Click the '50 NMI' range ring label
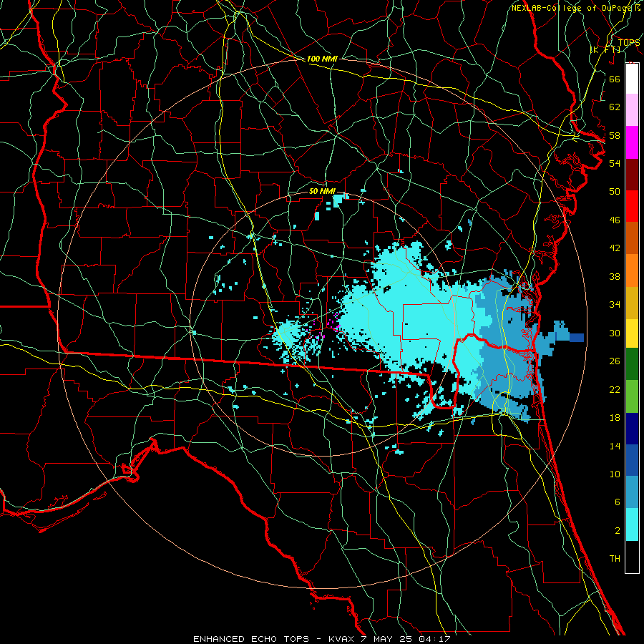 coord(322,191)
